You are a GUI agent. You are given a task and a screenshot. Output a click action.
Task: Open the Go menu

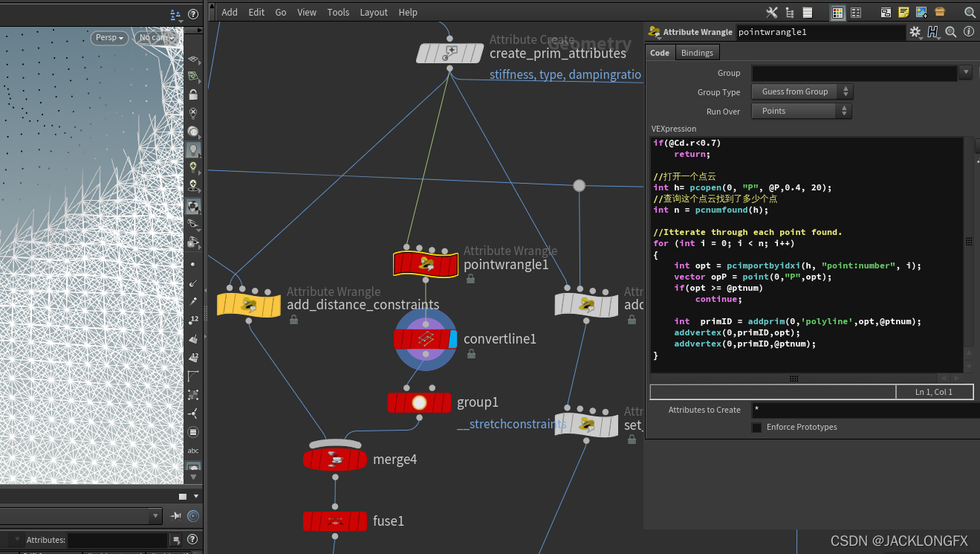(x=281, y=12)
